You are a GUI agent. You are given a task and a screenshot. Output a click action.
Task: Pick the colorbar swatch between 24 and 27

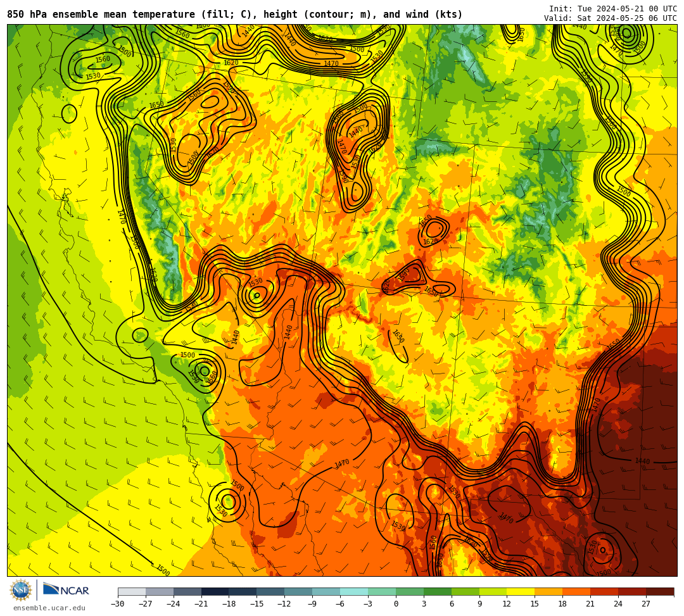(x=633, y=591)
